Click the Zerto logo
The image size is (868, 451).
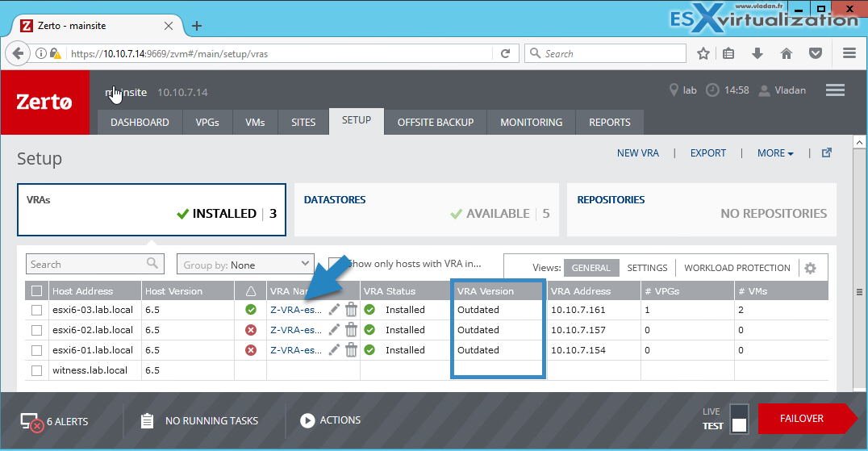pyautogui.click(x=45, y=102)
